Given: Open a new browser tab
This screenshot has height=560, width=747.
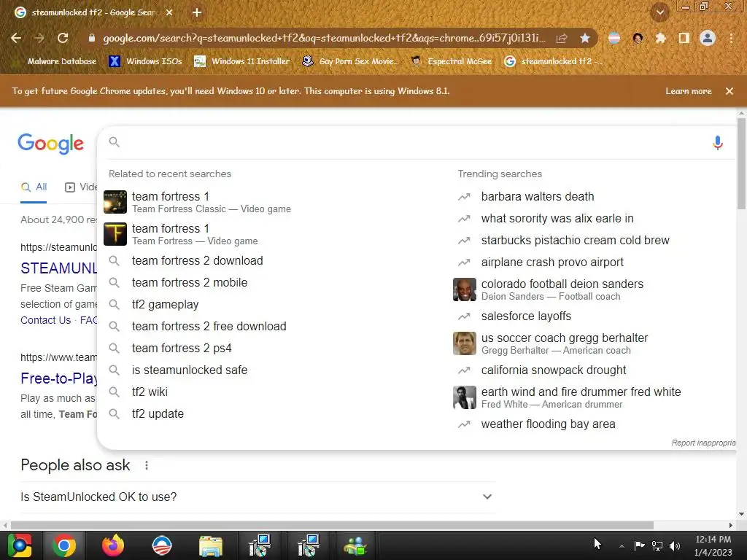Looking at the screenshot, I should [197, 12].
